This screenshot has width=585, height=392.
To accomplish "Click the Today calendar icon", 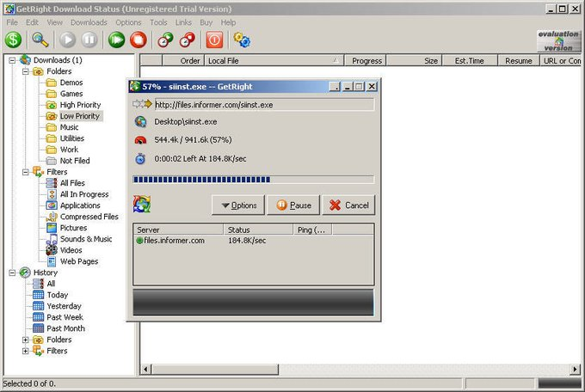I will 38,295.
